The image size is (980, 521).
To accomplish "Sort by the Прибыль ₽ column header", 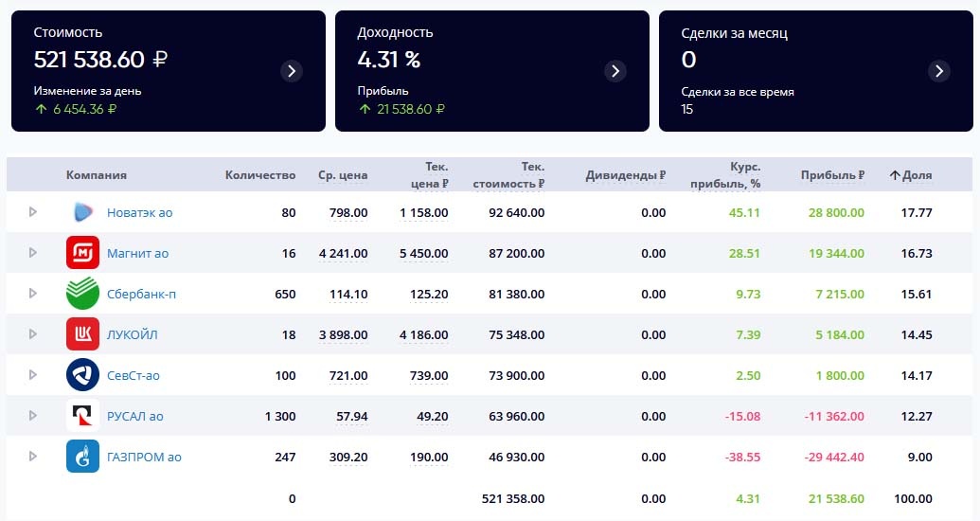I will click(x=832, y=175).
